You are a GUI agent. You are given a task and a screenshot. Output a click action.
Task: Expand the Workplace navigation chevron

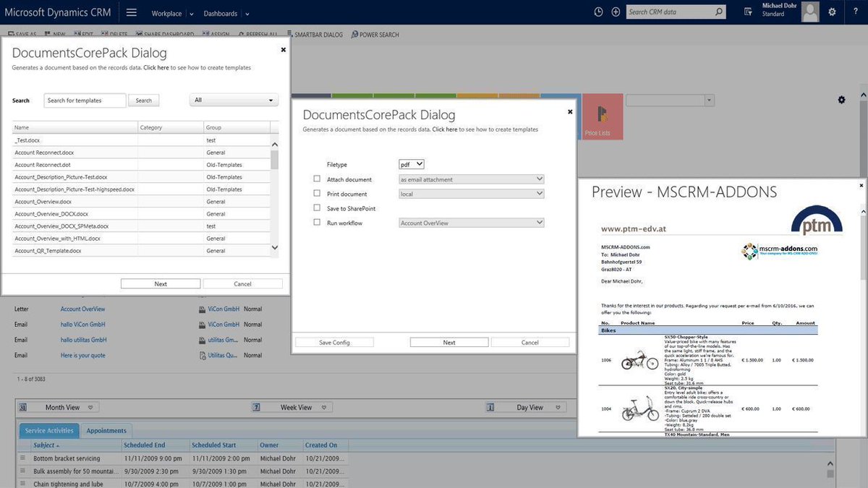tap(191, 14)
